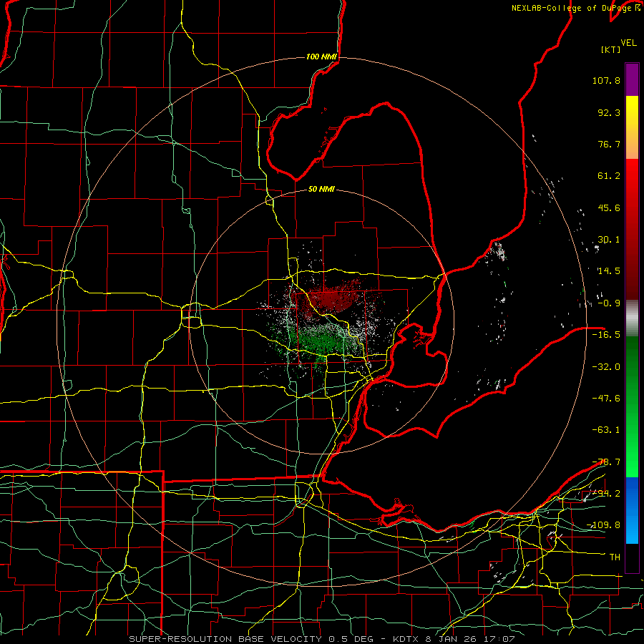Select the -78.7 velocity scale value
644x644 pixels.
pos(606,462)
